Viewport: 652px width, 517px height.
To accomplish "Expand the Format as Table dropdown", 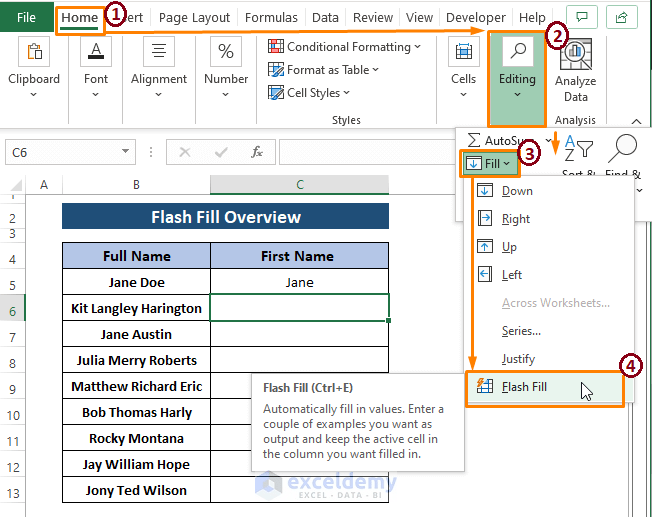I will point(375,69).
